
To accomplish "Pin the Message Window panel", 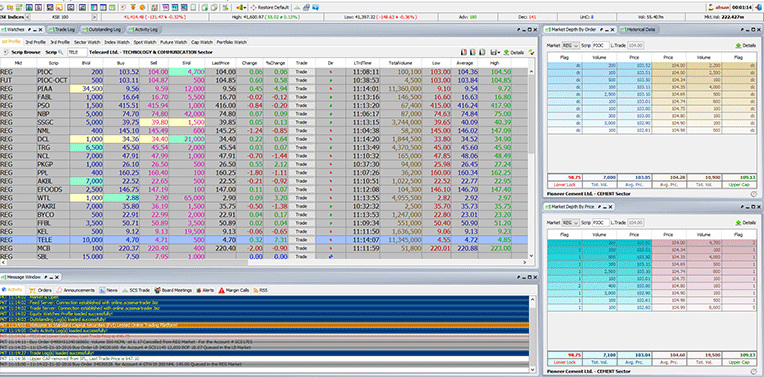I will coord(46,277).
